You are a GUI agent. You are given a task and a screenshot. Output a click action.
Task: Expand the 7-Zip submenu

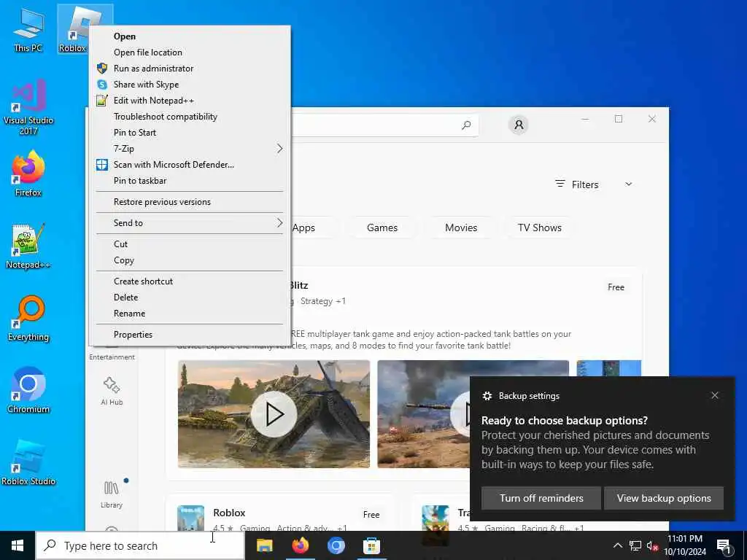(x=190, y=149)
